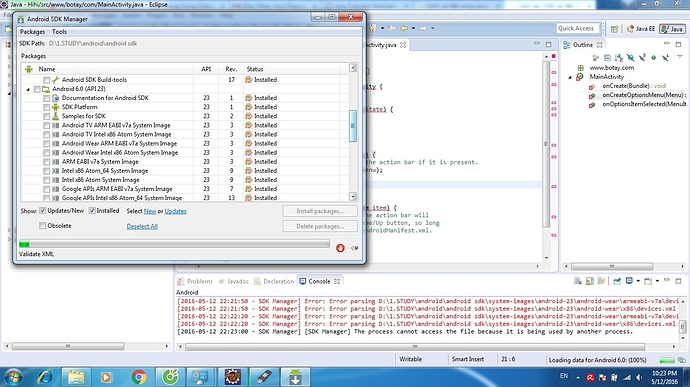Image resolution: width=690 pixels, height=387 pixels.
Task: Navigate back using Eclipse toolbar arrow
Action: click(404, 28)
